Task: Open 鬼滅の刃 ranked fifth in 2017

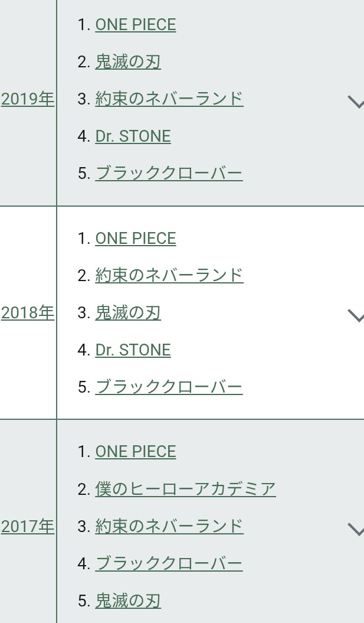Action: coord(128,601)
